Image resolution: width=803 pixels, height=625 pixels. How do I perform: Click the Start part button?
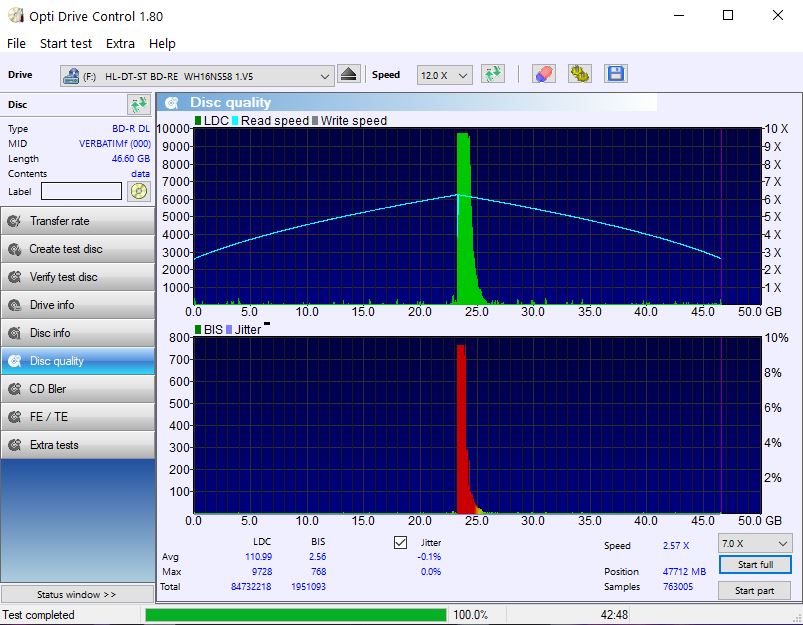(754, 591)
